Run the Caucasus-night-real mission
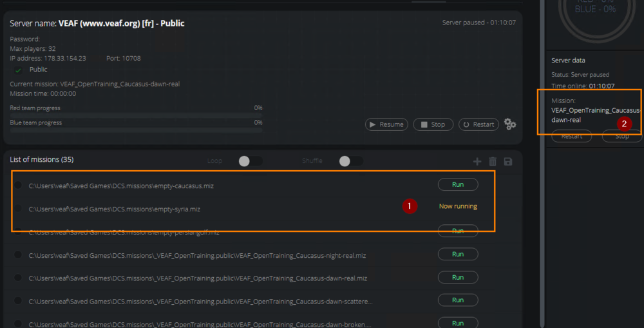Screen dimensions: 644x328 click(x=458, y=255)
